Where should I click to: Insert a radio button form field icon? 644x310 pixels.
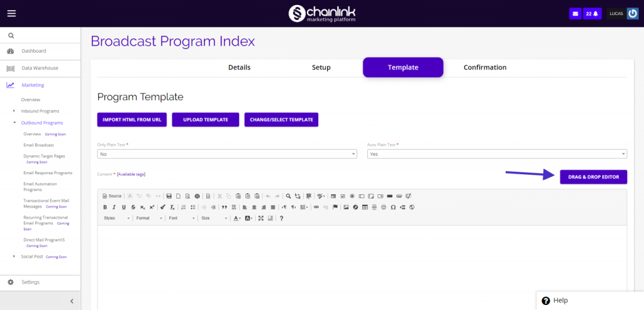(352, 196)
